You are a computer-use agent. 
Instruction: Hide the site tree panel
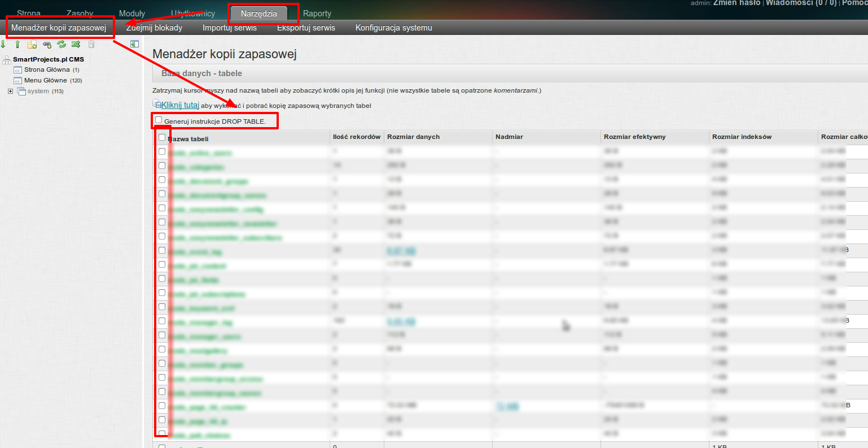[134, 44]
